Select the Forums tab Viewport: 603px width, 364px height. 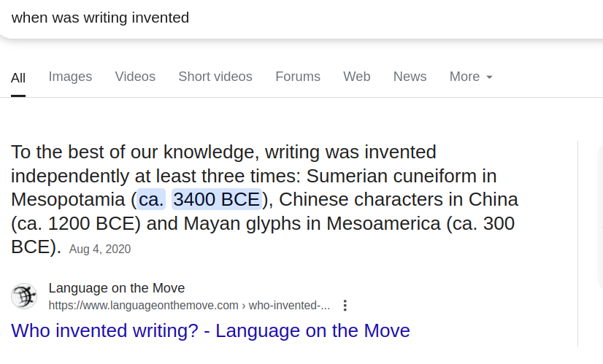tap(298, 77)
